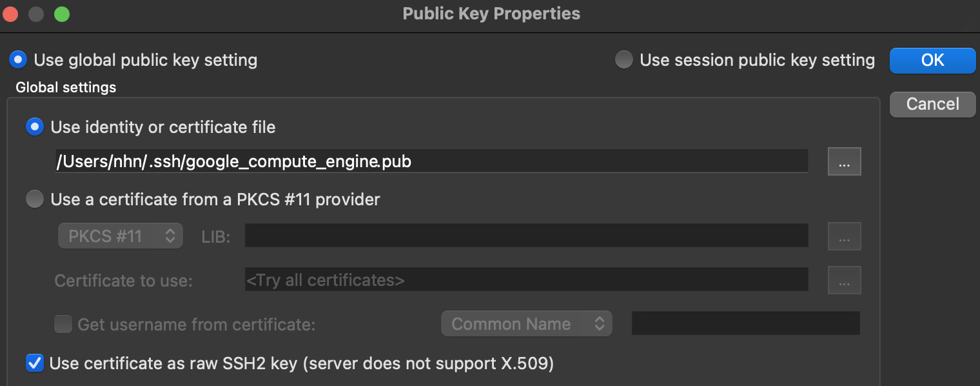Select Use session public key setting
The height and width of the screenshot is (386, 980).
pyautogui.click(x=623, y=60)
